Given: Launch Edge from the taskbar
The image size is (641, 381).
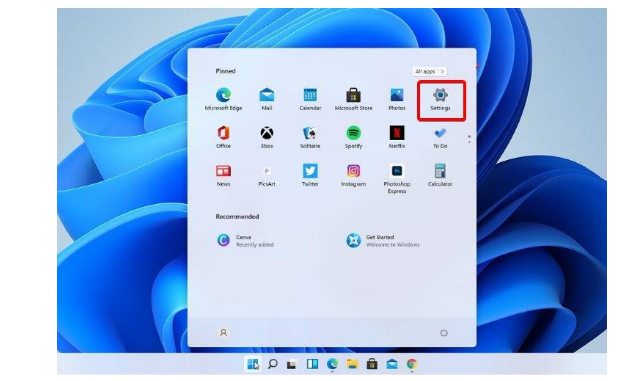Looking at the screenshot, I should click(x=332, y=364).
